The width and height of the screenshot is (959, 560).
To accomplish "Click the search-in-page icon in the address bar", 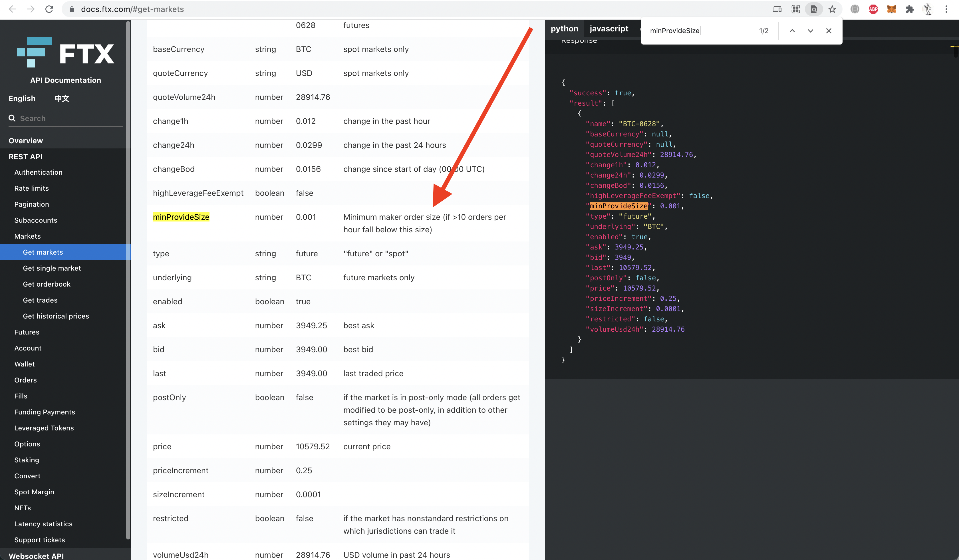I will (x=814, y=9).
